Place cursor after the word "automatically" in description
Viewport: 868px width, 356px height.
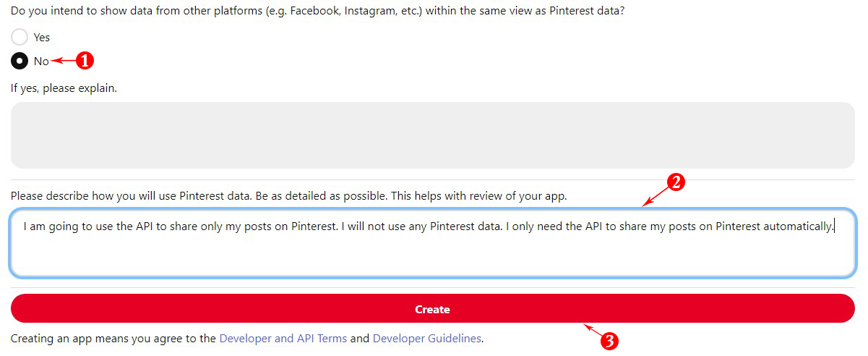(833, 226)
